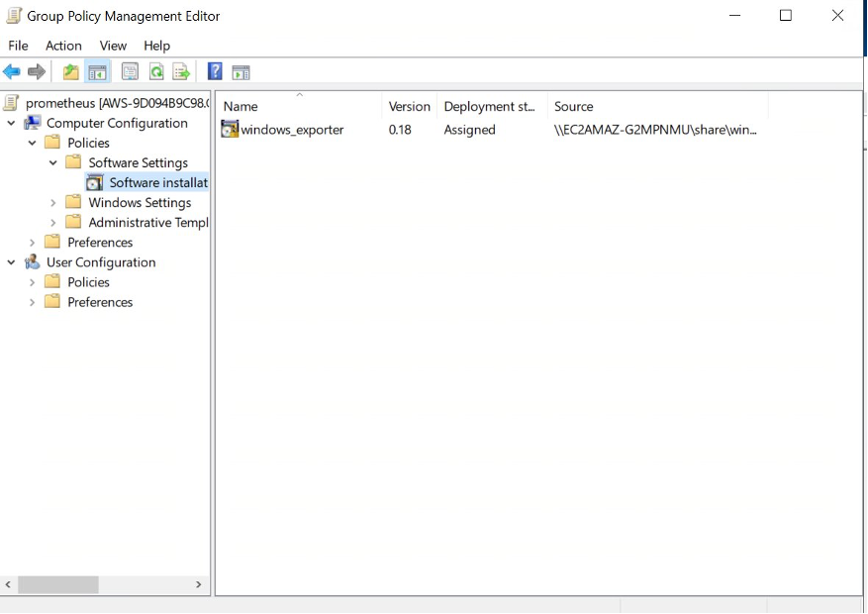Viewport: 868px width, 614px height.
Task: Toggle the Show/Hide Console Tree icon
Action: tap(95, 70)
